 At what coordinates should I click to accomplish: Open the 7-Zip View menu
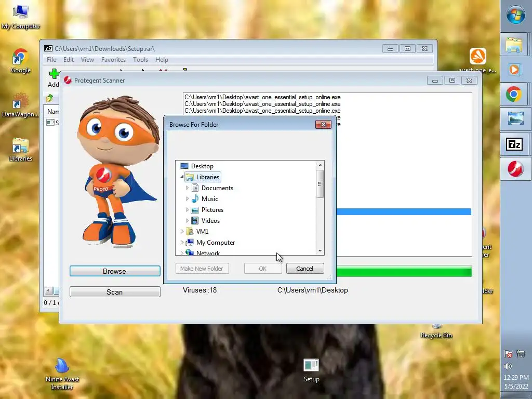coord(87,59)
